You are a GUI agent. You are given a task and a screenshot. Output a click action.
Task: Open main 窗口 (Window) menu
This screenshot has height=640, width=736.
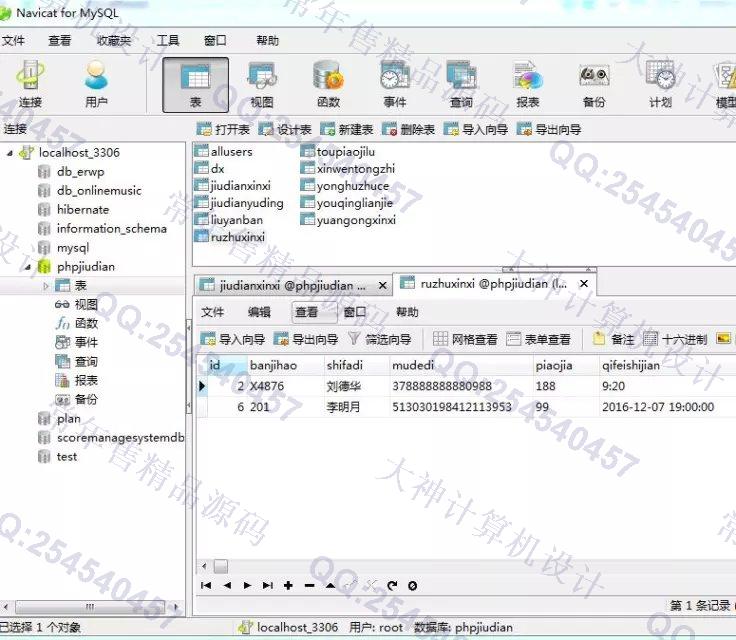215,40
